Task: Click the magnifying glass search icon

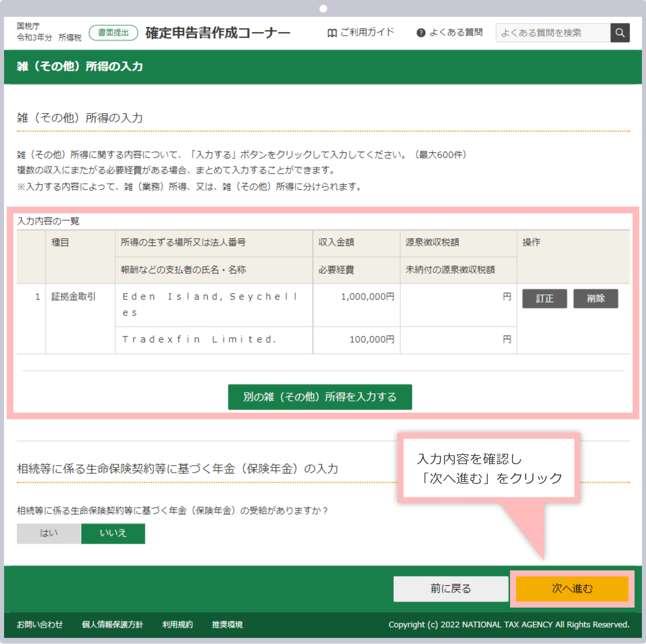Action: [620, 32]
